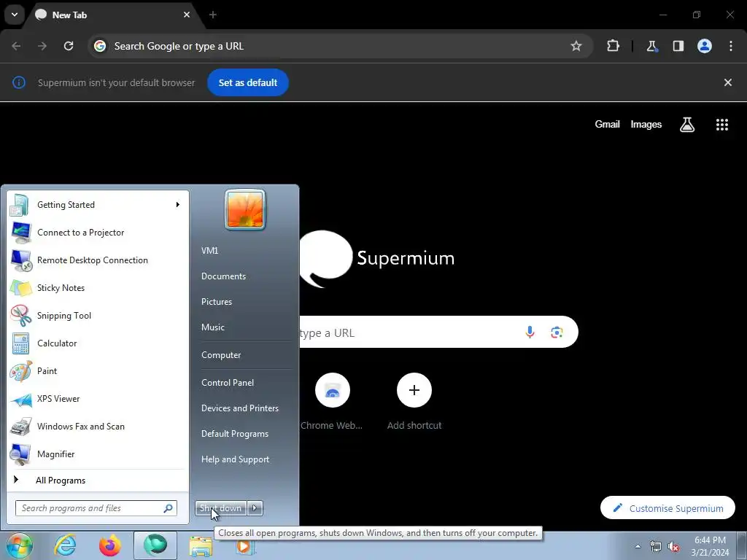747x560 pixels.
Task: Open Chrome Labs flask in toolbar
Action: click(651, 46)
